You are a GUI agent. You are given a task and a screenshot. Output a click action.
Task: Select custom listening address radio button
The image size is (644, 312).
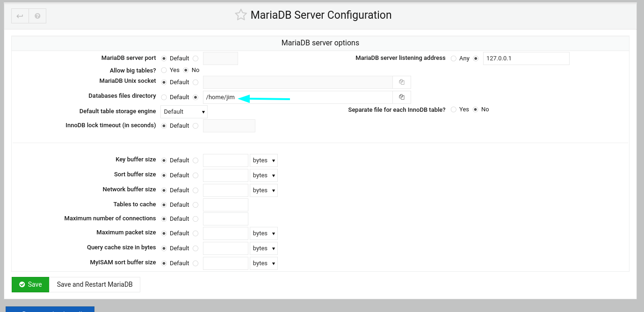coord(476,58)
